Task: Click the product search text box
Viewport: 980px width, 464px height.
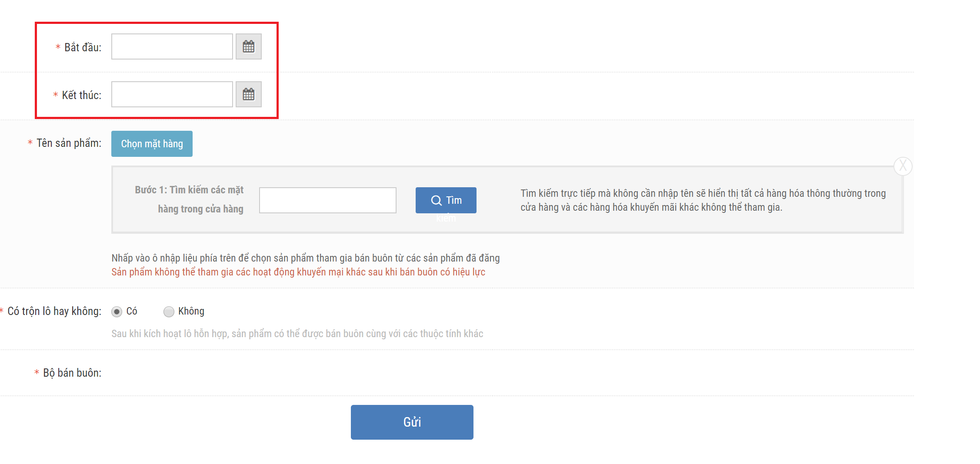Action: click(x=327, y=200)
